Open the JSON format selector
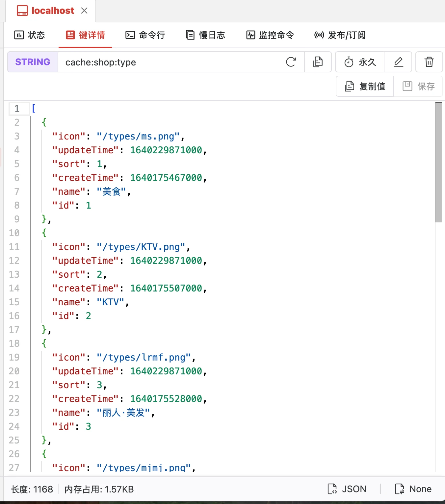Viewport: 445px width, 504px height. pos(347,489)
